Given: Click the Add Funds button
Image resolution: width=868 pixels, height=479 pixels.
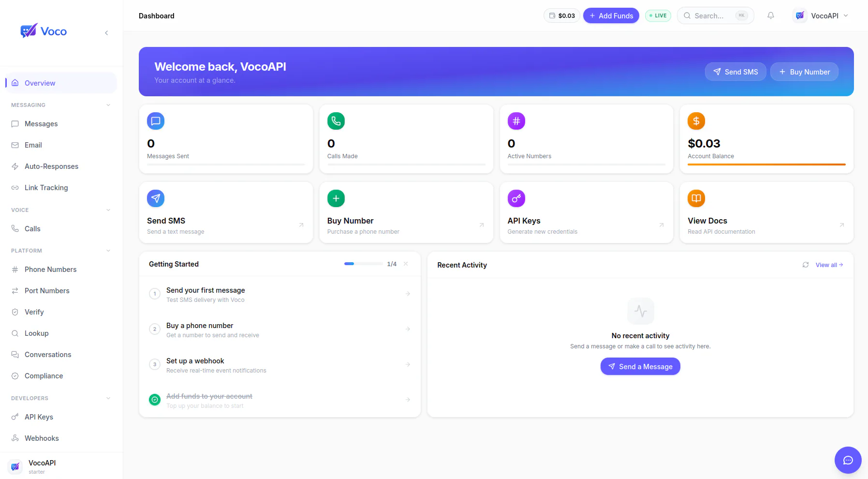Looking at the screenshot, I should pyautogui.click(x=611, y=15).
